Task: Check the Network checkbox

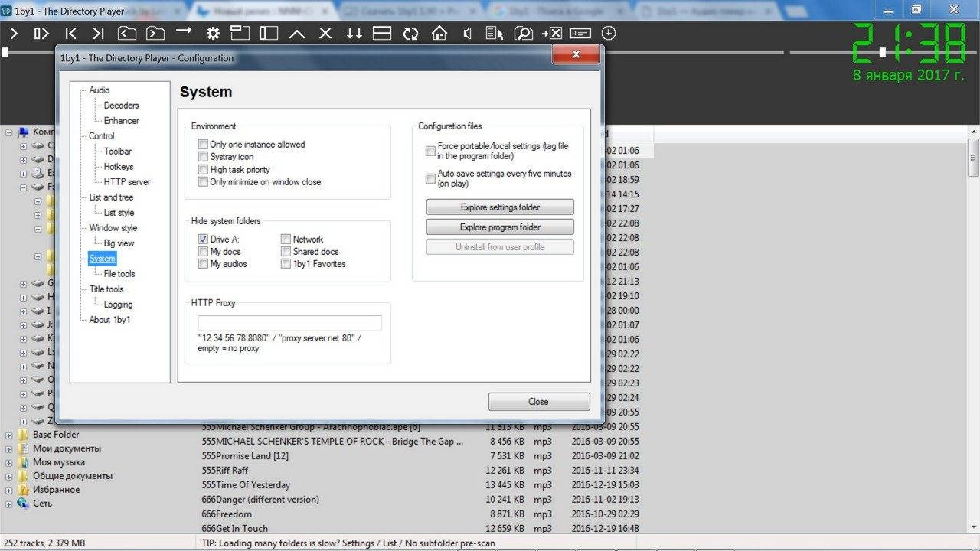Action: coord(286,240)
